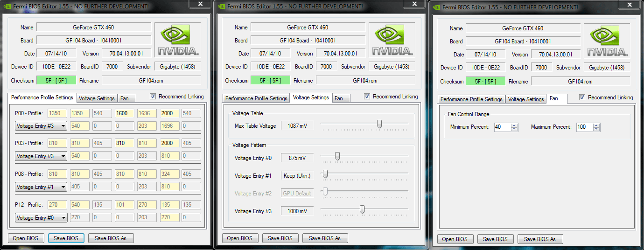Decrease Minimum Percent with down arrow
Image resolution: width=644 pixels, height=250 pixels.
[515, 129]
